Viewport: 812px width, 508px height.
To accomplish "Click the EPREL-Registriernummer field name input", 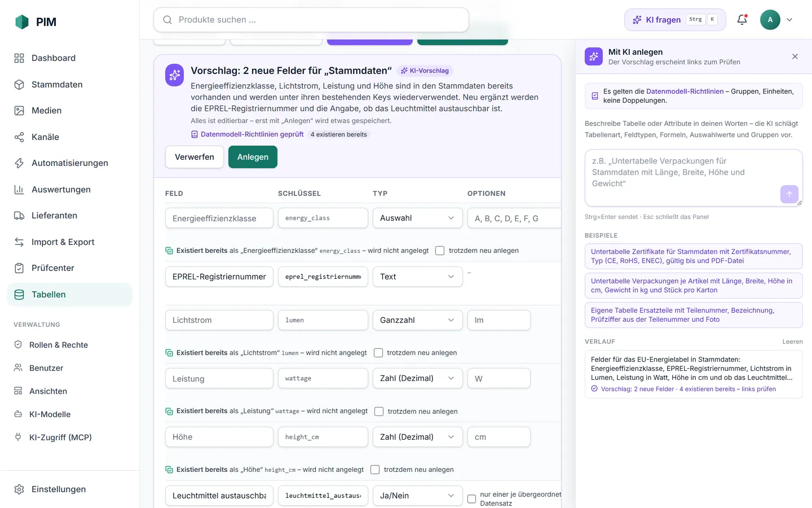I will click(219, 277).
